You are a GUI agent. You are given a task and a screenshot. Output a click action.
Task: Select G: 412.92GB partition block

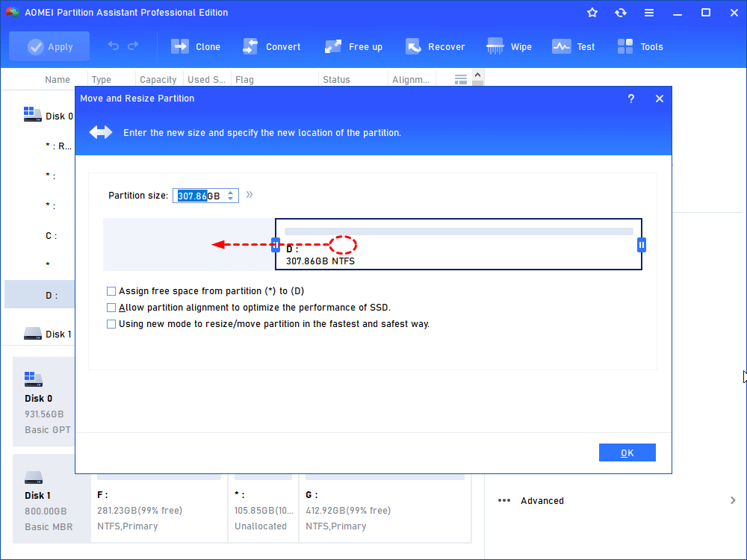point(385,508)
